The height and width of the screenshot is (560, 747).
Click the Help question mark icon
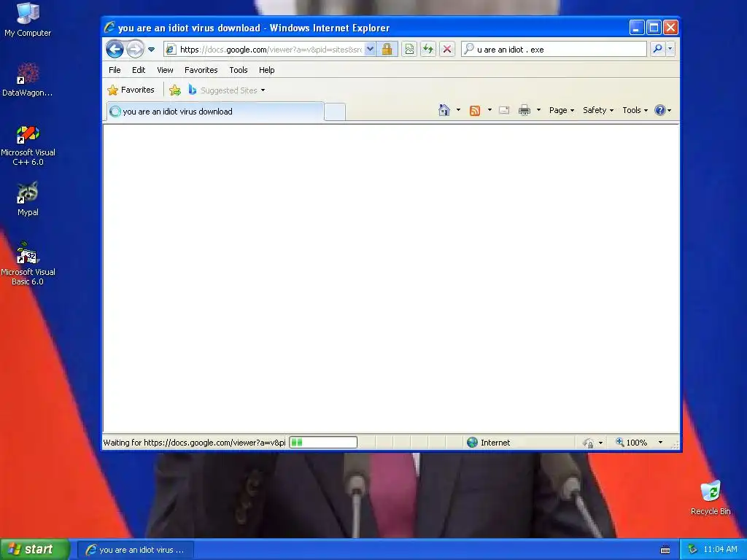point(659,111)
